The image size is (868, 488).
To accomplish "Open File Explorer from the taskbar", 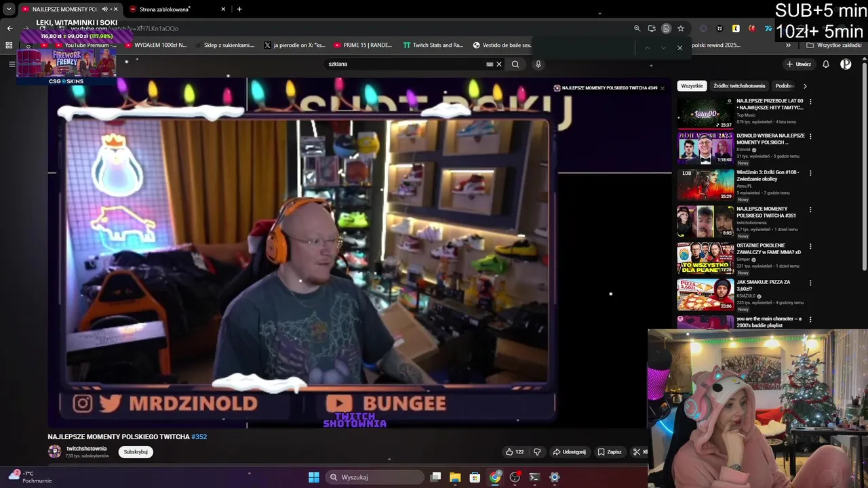I will pyautogui.click(x=455, y=477).
